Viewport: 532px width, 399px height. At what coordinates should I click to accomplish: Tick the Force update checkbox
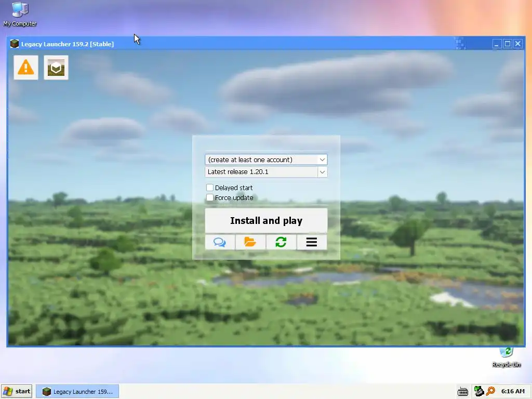click(x=210, y=197)
